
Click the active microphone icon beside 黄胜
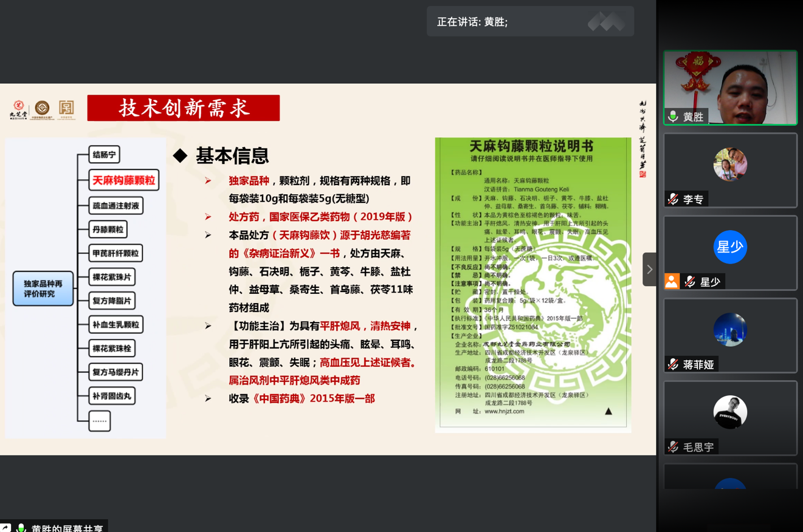[673, 116]
